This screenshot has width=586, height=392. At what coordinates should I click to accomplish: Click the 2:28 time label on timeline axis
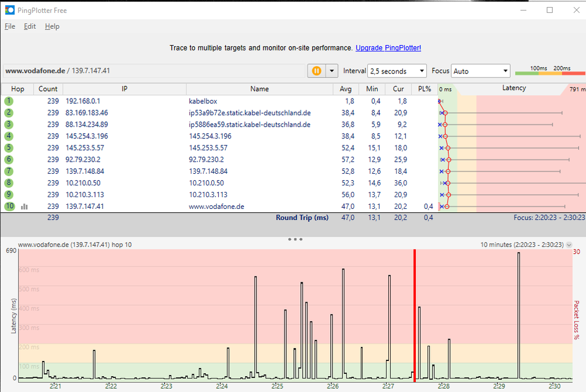443,386
